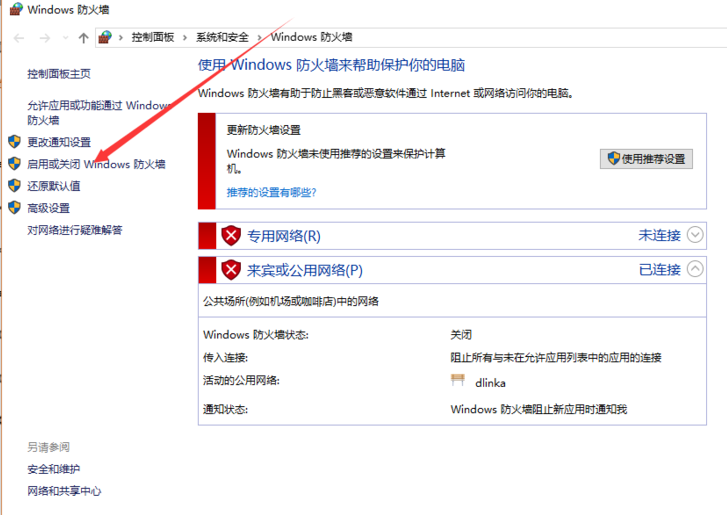
Task: Open 还原默认值 link
Action: pos(53,186)
